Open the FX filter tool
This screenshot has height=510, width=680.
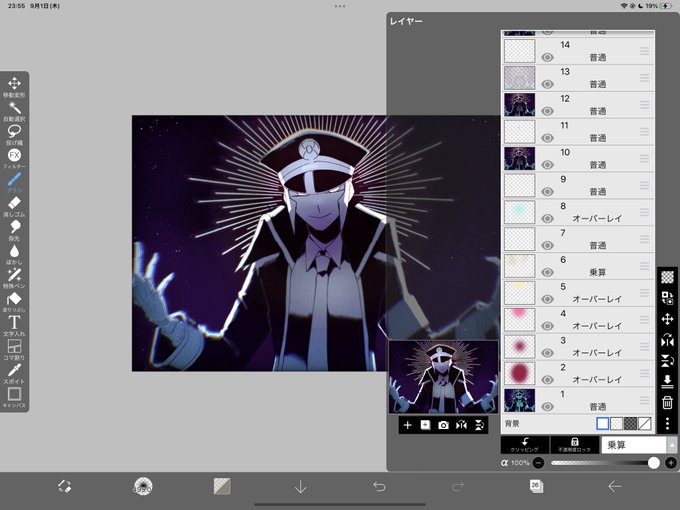click(x=14, y=159)
